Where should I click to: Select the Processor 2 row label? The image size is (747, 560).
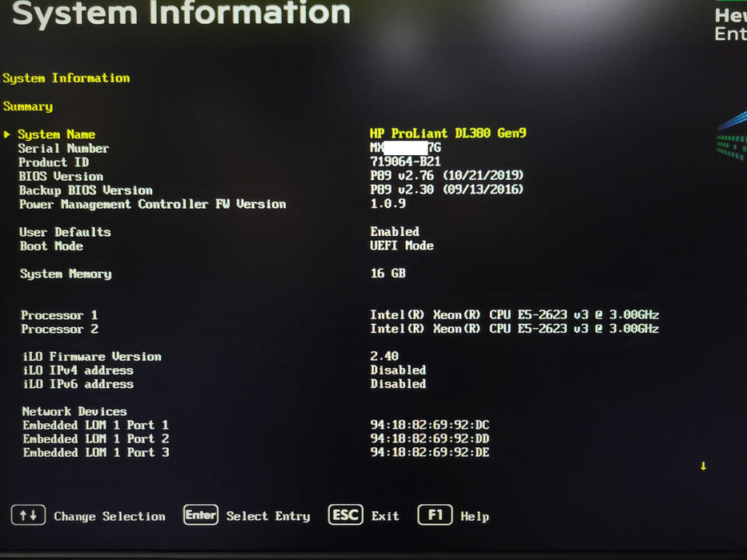pos(59,329)
